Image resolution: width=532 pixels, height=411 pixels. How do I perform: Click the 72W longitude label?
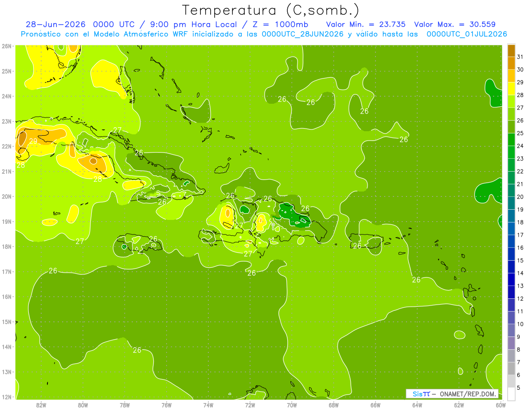(x=250, y=405)
